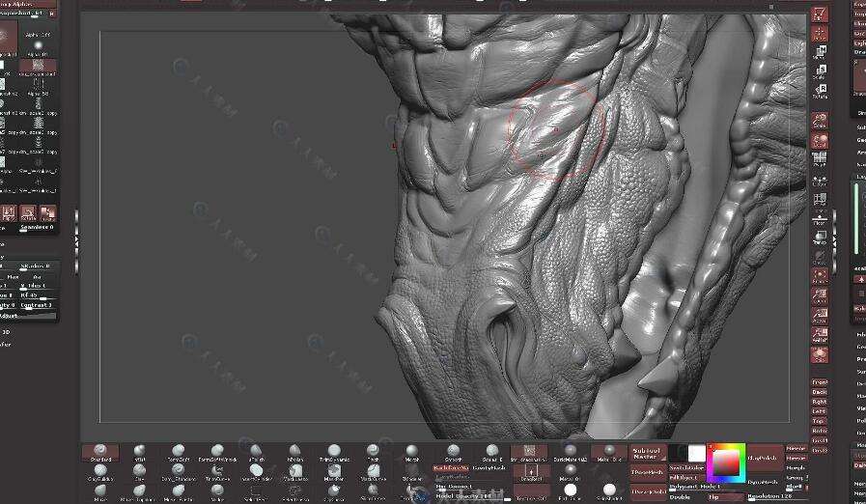Viewport: 866px width, 504px height.
Task: Collapse the left tray divider handle
Action: (76, 241)
